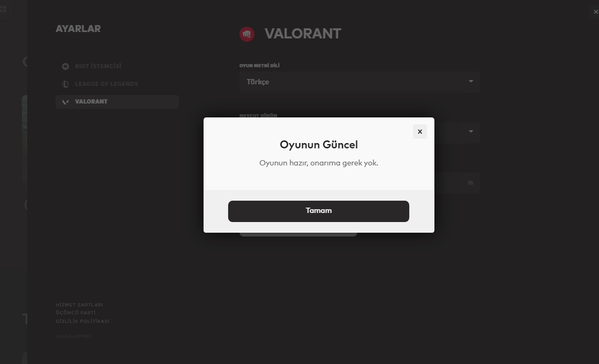
Task: Click the button partly hidden below the dialog
Action: click(x=298, y=234)
